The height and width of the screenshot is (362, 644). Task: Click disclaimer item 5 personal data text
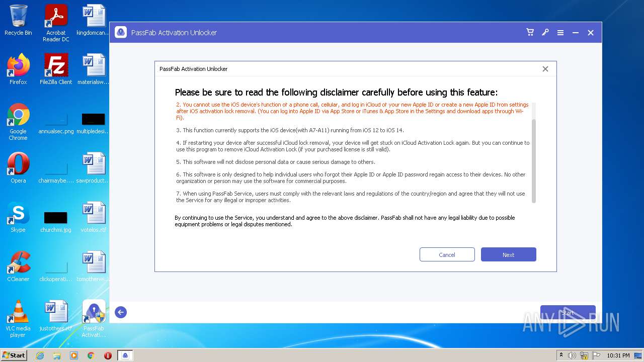(276, 162)
